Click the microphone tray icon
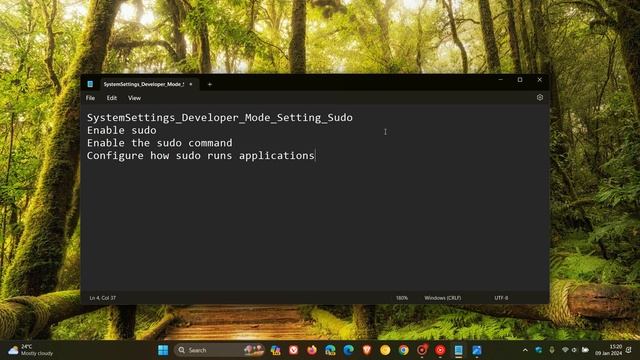The width and height of the screenshot is (640, 360). (552, 350)
